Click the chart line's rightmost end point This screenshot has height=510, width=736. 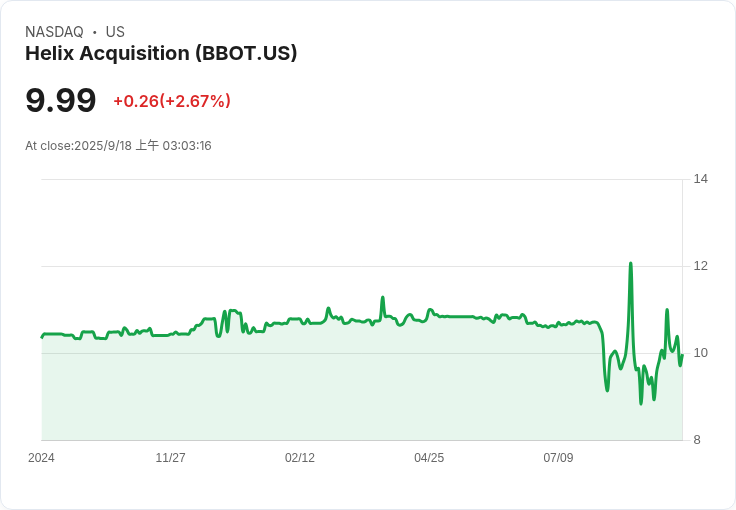click(x=682, y=355)
